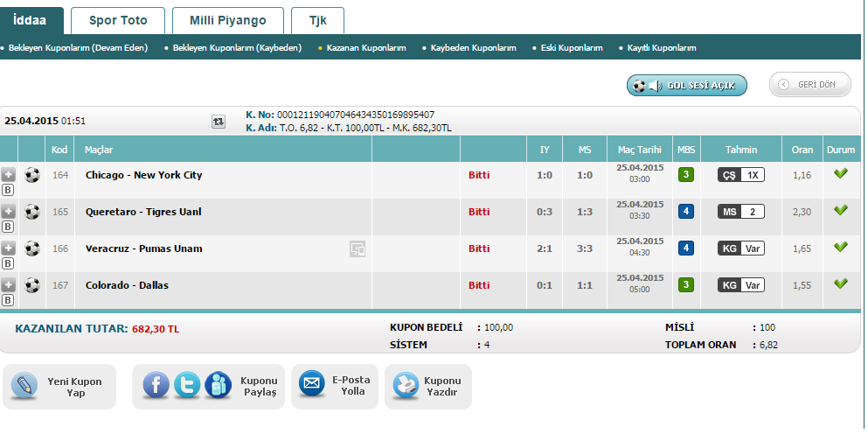Open the Tjk tab
Image resolution: width=868 pixels, height=434 pixels.
tap(318, 21)
